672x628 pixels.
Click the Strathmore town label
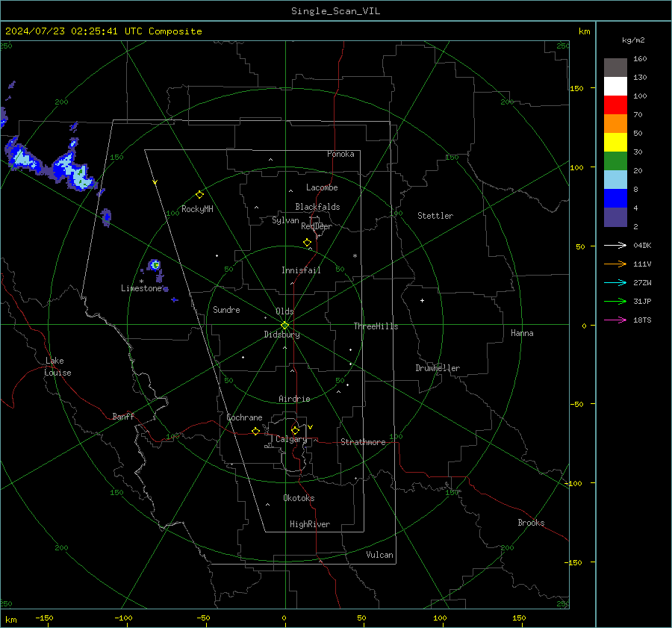[x=363, y=442]
